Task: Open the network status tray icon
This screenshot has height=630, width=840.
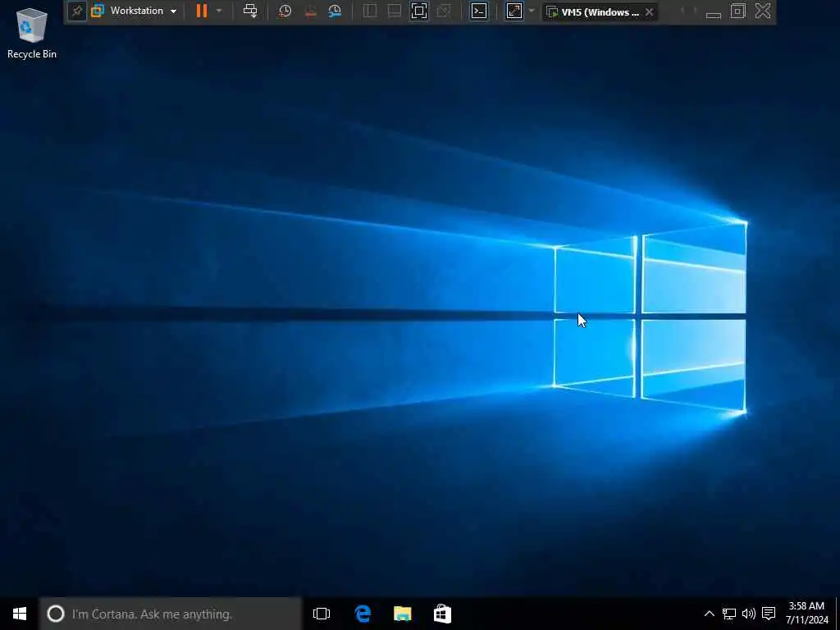Action: coord(729,614)
